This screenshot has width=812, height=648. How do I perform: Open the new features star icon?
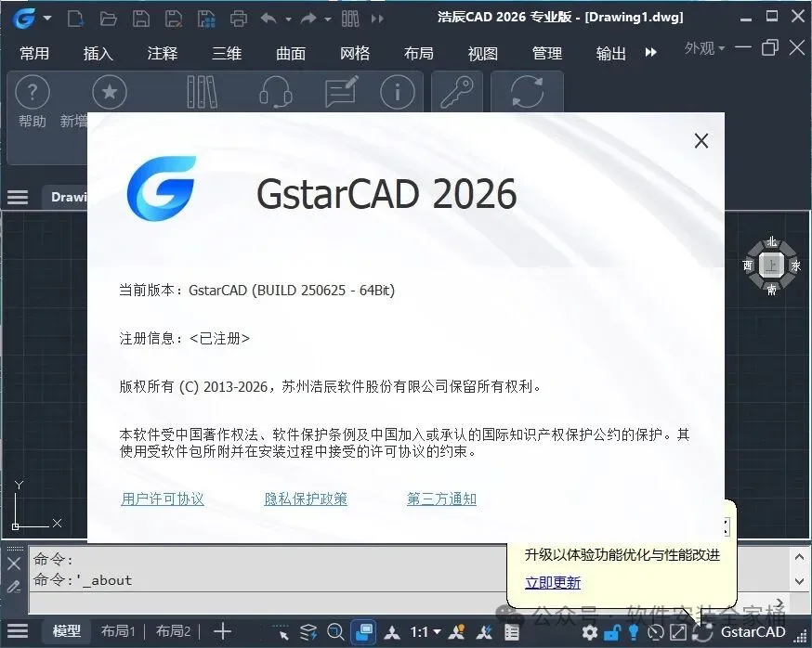tap(110, 92)
